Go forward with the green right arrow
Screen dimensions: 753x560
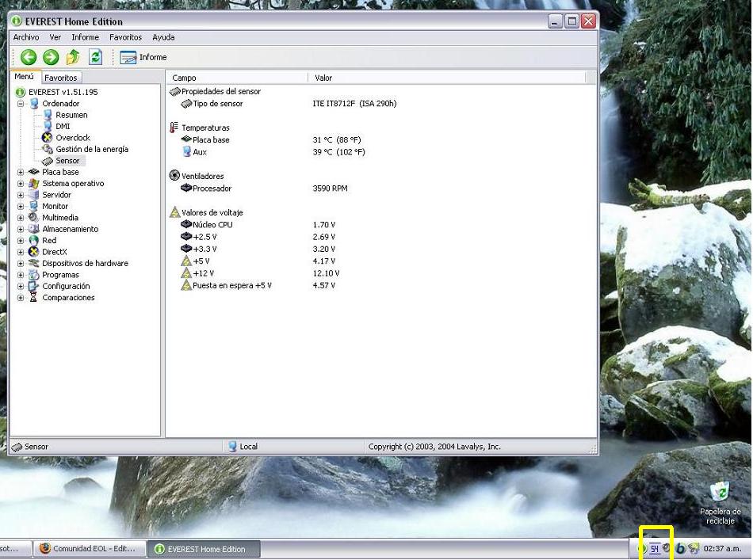51,58
